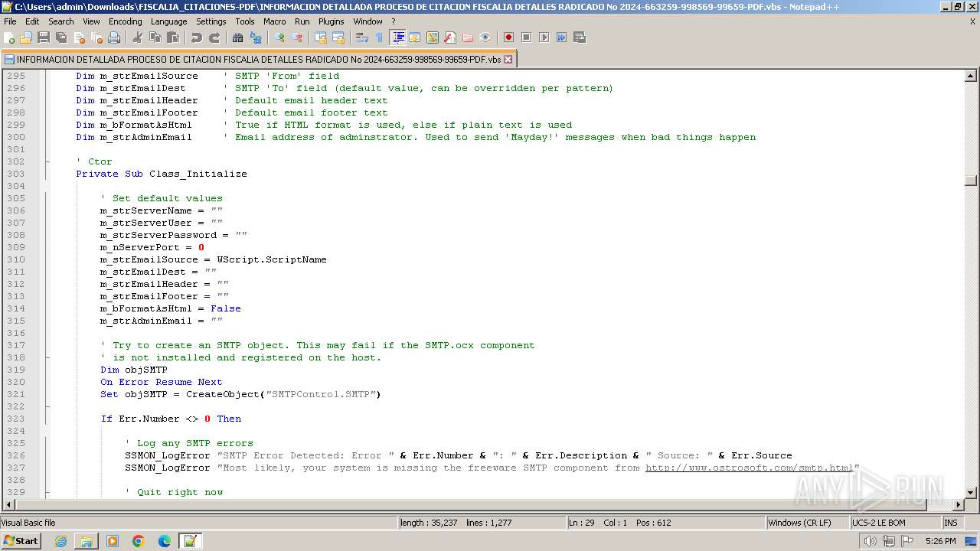Stop macro recording button
The width and height of the screenshot is (980, 551).
pos(527,37)
